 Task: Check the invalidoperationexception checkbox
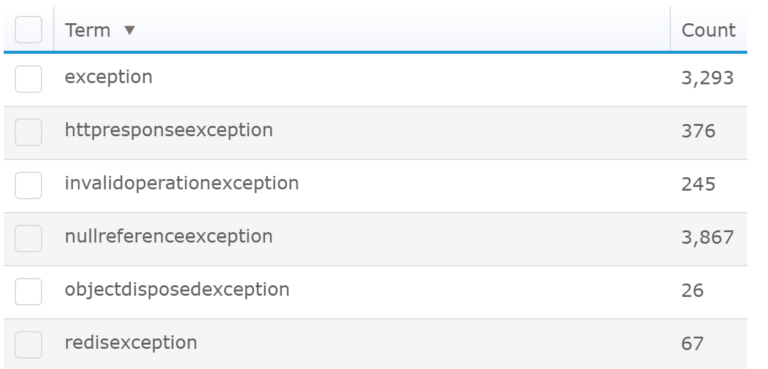[28, 185]
